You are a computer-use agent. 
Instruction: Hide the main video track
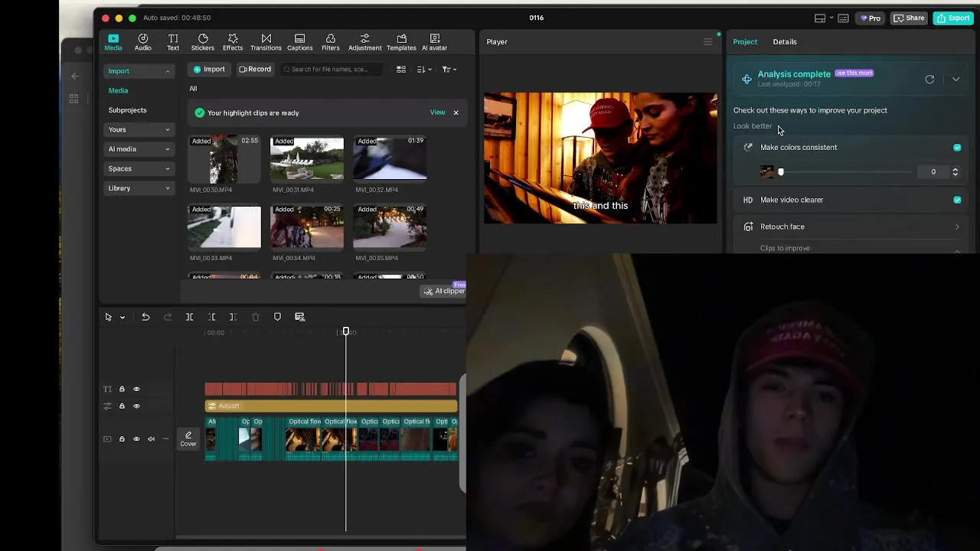point(136,439)
